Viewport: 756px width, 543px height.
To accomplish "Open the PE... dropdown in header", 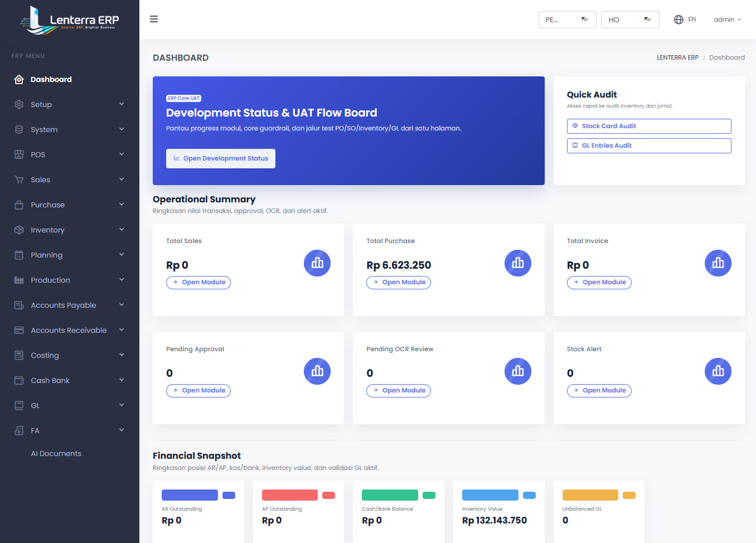I will tap(568, 20).
